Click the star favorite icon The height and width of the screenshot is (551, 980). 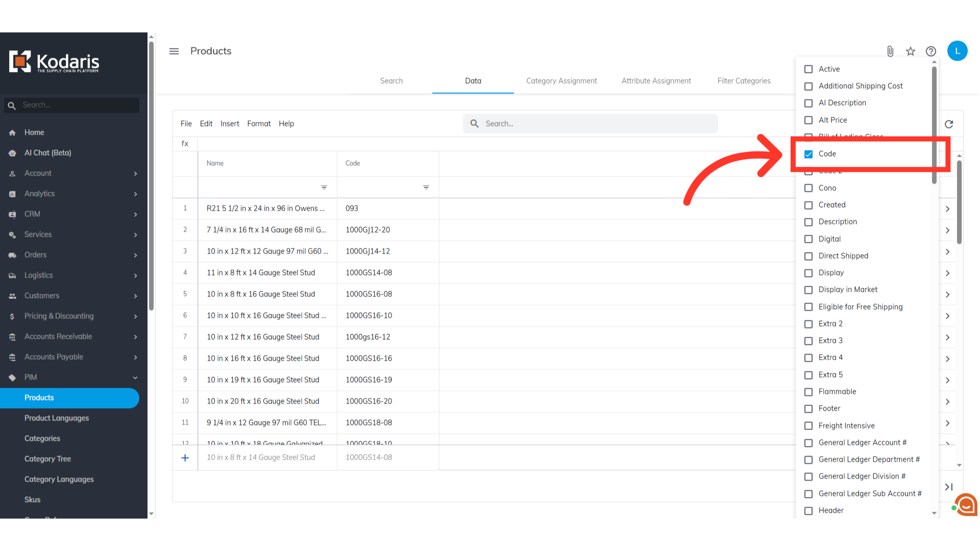[x=911, y=51]
